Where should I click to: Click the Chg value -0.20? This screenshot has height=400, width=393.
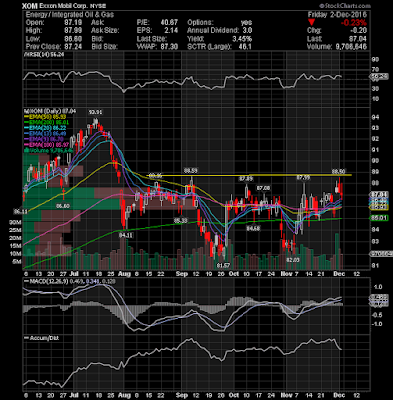[x=358, y=31]
